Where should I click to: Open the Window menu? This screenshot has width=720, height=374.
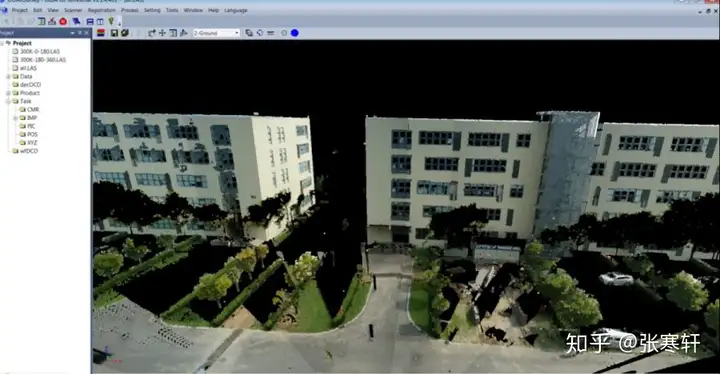point(193,10)
